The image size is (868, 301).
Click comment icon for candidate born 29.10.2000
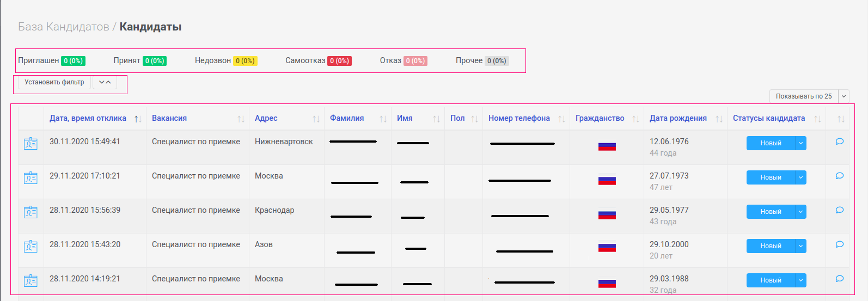839,244
